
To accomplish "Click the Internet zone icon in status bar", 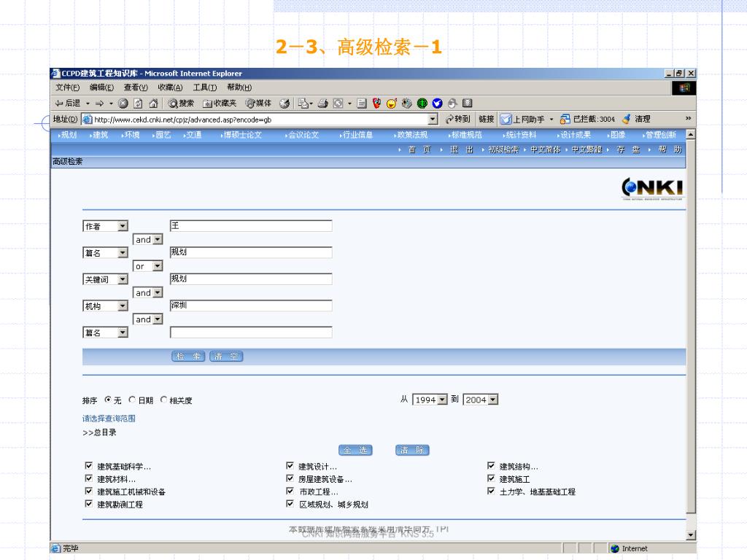I will pyautogui.click(x=614, y=548).
